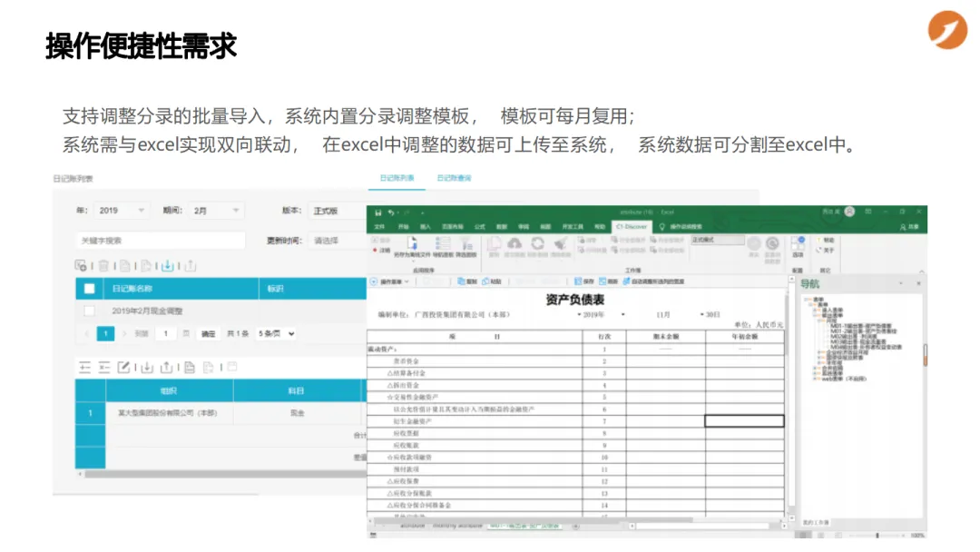This screenshot has height=552, width=980.
Task: Select the C1-Discover ribbon tab
Action: coord(632,227)
